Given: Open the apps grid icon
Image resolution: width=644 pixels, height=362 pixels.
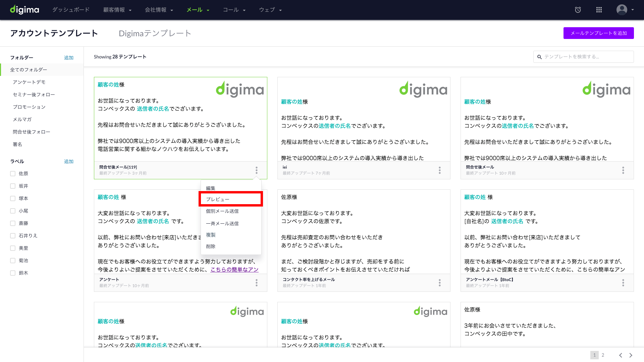Looking at the screenshot, I should coord(599,10).
